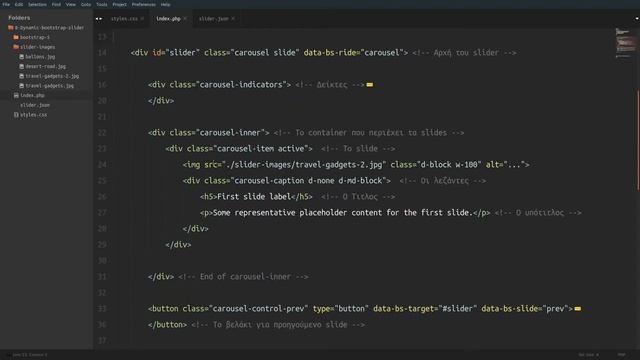The height and width of the screenshot is (360, 640).
Task: Click the '#slider' data-bs-target value
Action: [458, 309]
